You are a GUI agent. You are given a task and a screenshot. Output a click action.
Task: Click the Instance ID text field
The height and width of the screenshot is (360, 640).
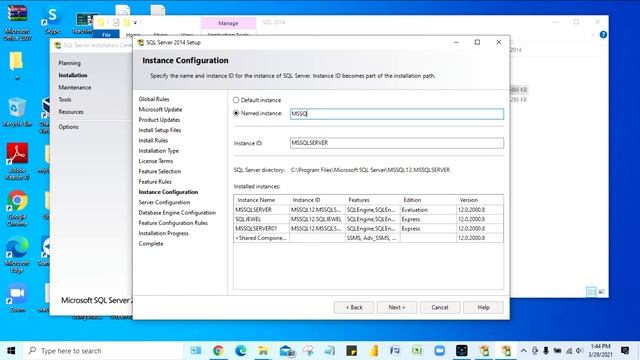click(x=397, y=143)
